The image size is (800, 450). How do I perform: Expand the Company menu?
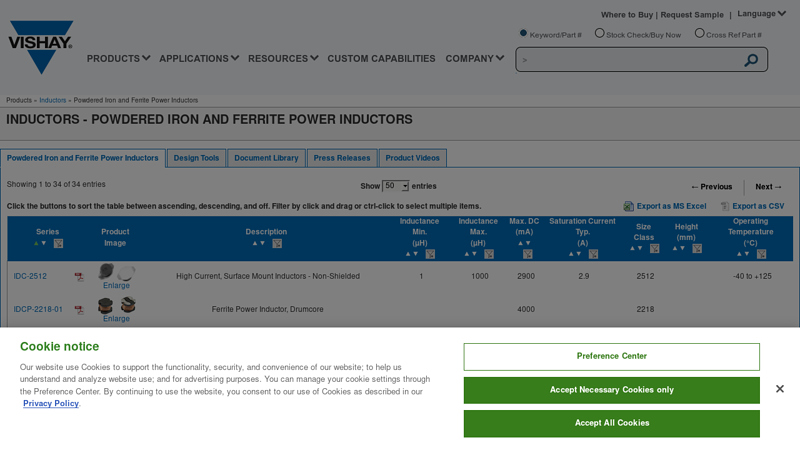tap(475, 59)
